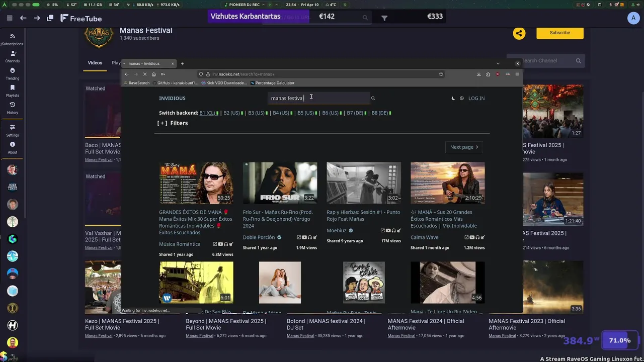Click the magnifier in the Search Channel box
This screenshot has height=362, width=644.
pyautogui.click(x=579, y=61)
